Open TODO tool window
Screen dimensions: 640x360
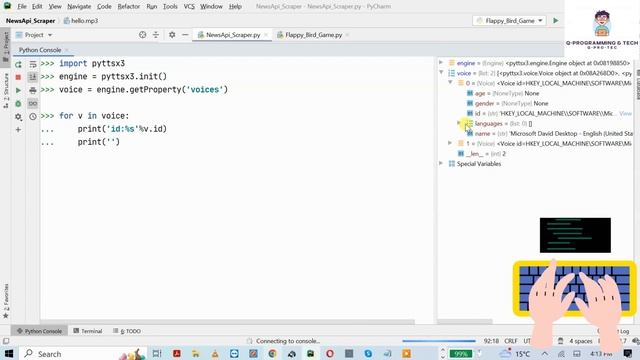coord(127,331)
